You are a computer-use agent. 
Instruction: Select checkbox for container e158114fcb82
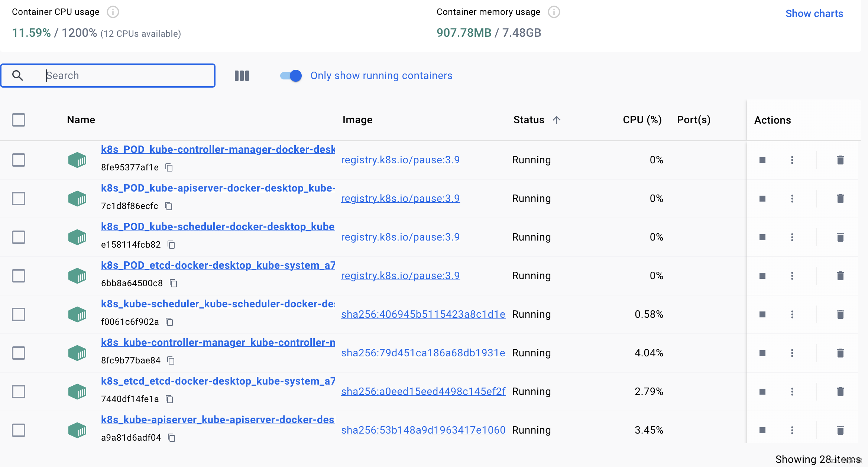(19, 237)
